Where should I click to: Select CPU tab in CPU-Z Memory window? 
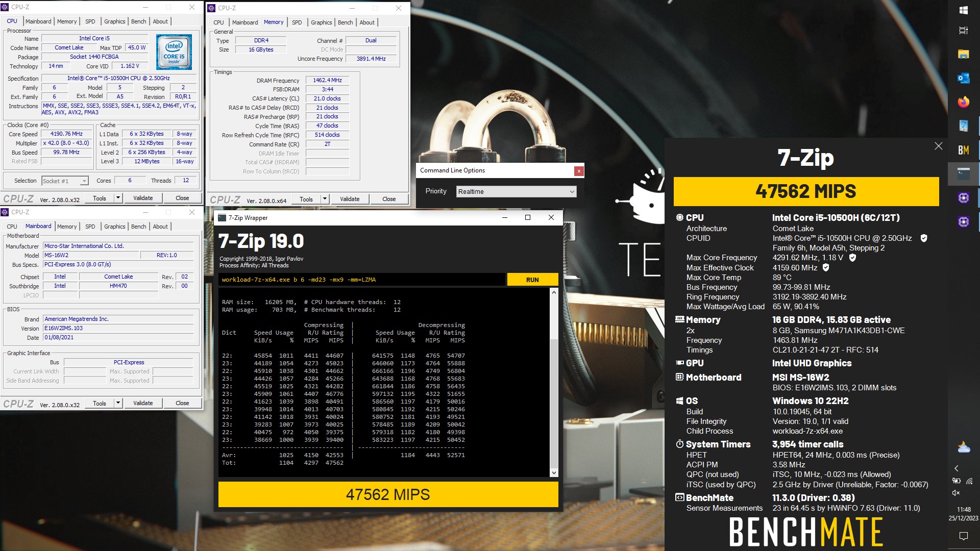click(218, 22)
